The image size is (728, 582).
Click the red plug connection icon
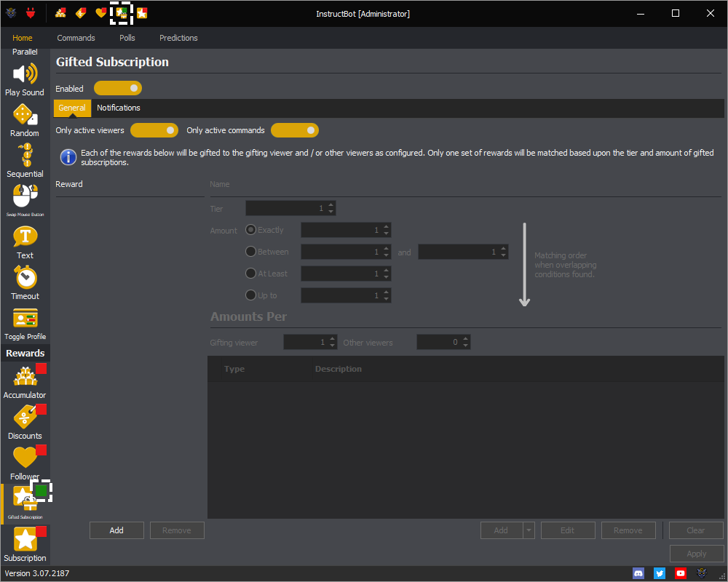pos(31,13)
